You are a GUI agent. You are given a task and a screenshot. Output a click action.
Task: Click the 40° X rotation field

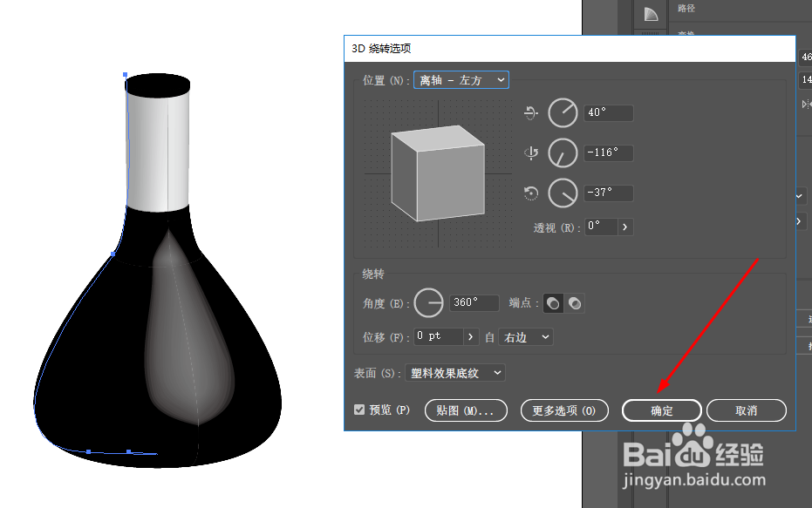pos(609,112)
